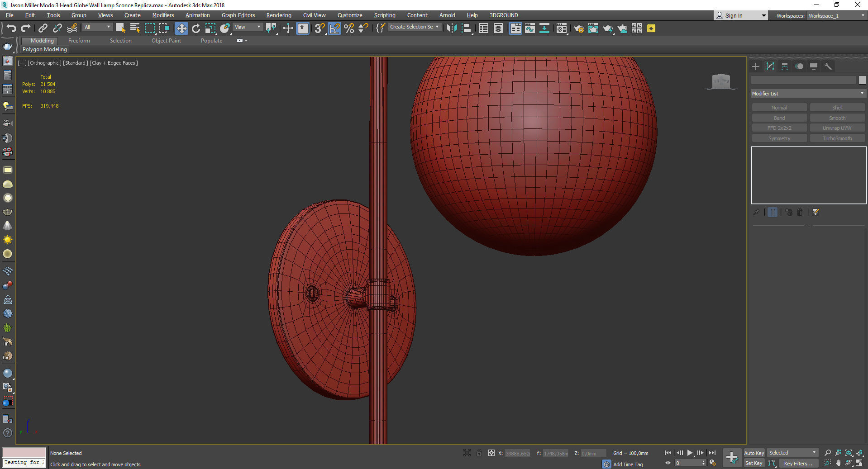Image resolution: width=868 pixels, height=469 pixels.
Task: Expand ribbon options dropdown arrow
Action: click(x=246, y=41)
